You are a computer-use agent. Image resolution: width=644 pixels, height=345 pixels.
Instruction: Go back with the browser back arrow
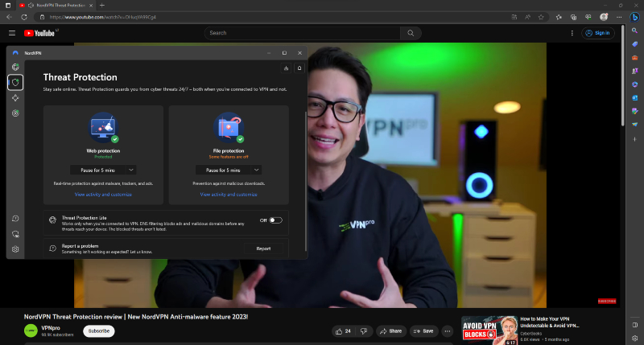coord(9,17)
